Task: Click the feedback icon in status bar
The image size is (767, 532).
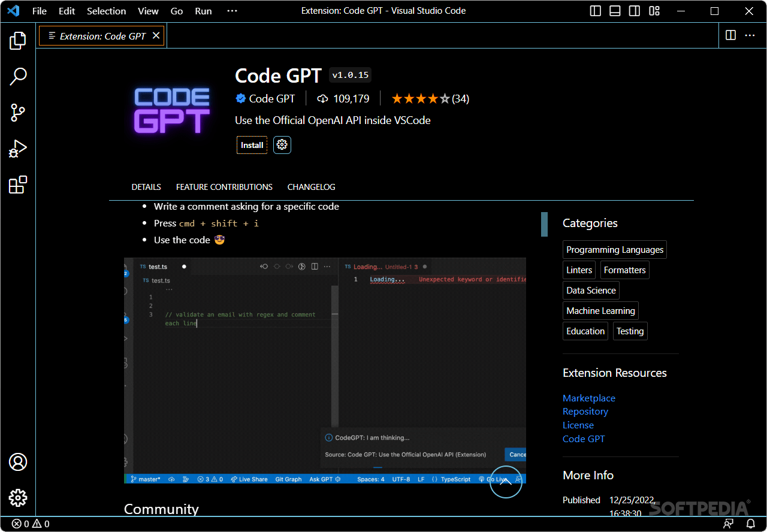Action: 729,524
